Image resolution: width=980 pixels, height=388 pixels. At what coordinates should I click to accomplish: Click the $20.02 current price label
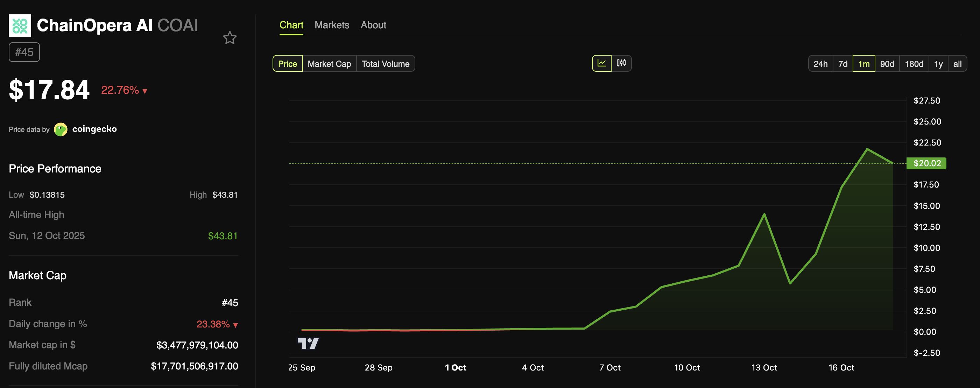pos(927,163)
